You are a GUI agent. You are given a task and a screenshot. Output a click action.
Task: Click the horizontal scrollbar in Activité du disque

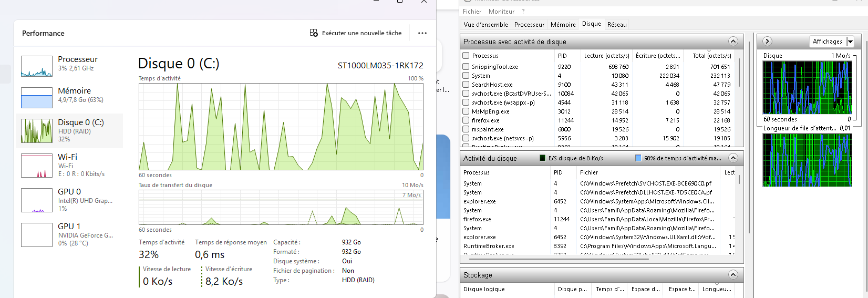pos(560,259)
